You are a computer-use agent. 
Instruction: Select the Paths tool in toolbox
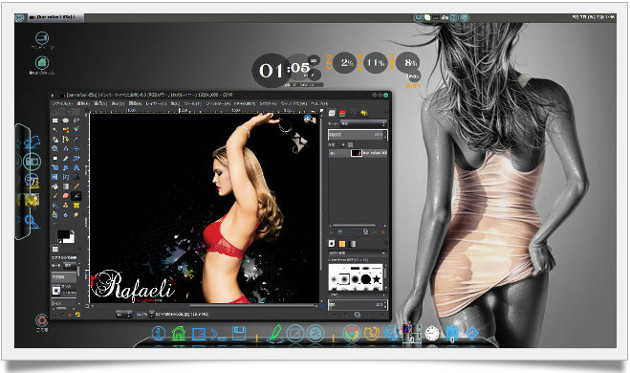point(65,139)
